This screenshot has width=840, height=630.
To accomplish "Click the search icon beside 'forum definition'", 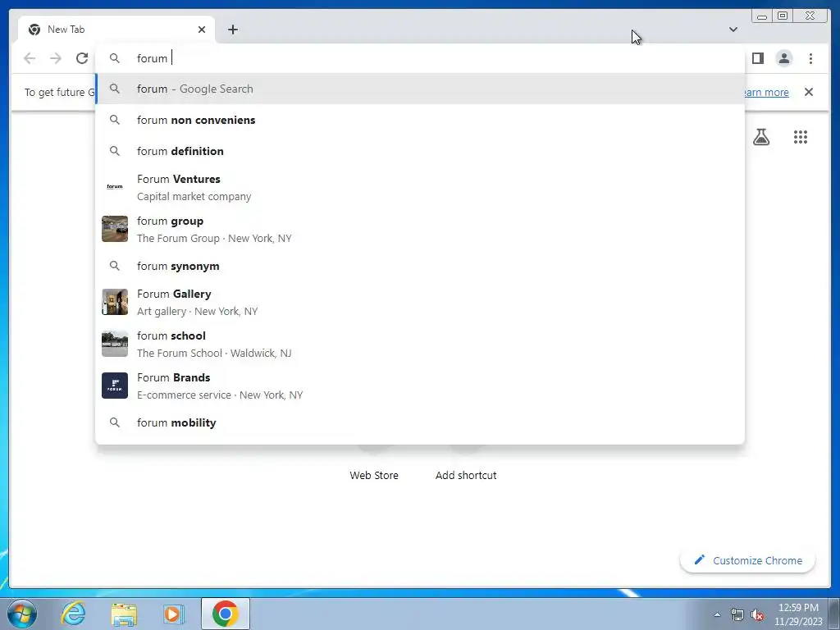I will click(115, 151).
